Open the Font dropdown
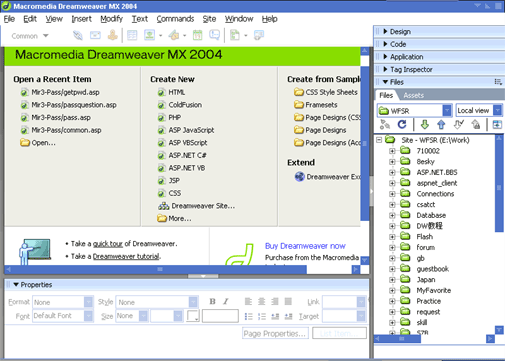The image size is (505, 361). pyautogui.click(x=88, y=316)
